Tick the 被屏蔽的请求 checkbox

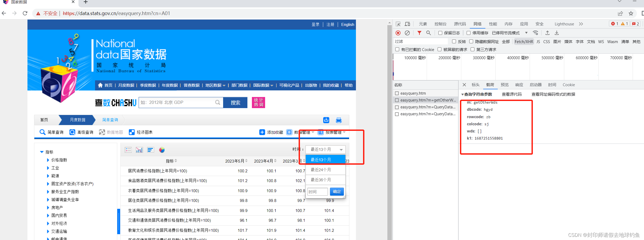(x=439, y=49)
